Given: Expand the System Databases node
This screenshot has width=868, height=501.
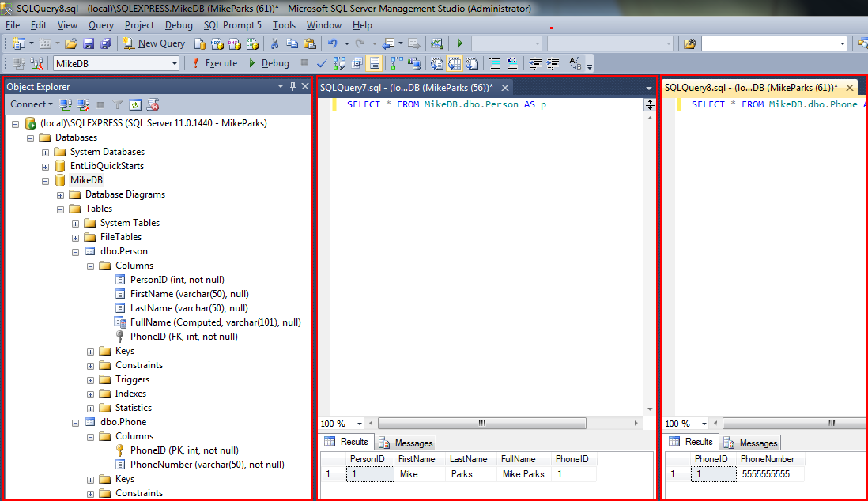Looking at the screenshot, I should point(45,153).
